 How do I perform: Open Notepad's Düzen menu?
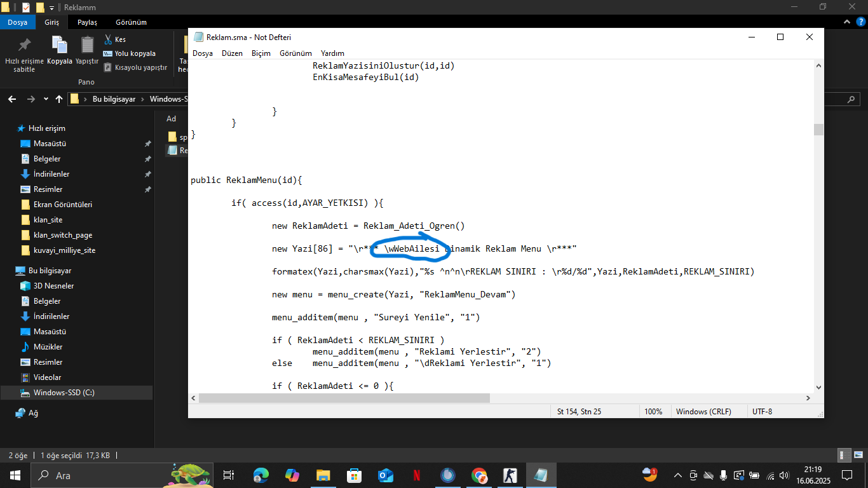(x=232, y=53)
